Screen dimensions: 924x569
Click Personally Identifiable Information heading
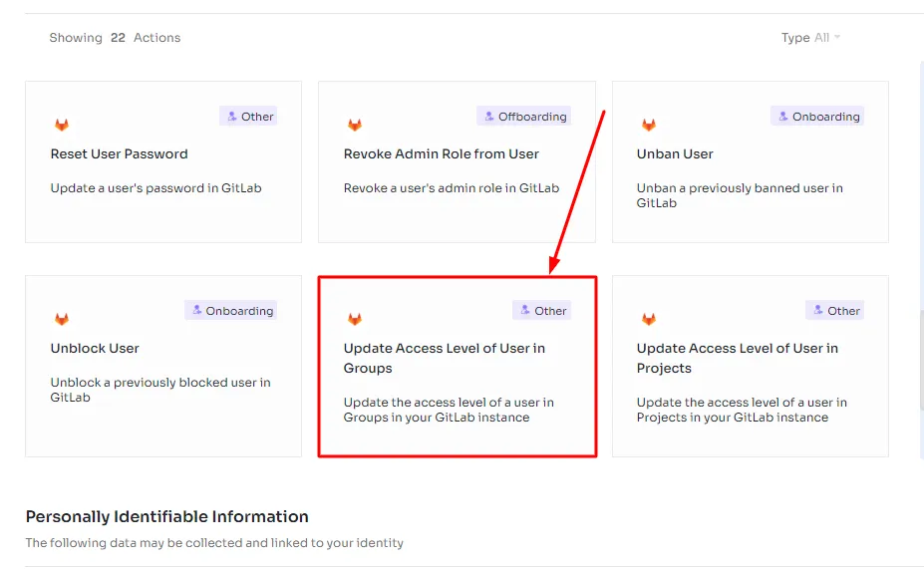(x=166, y=516)
